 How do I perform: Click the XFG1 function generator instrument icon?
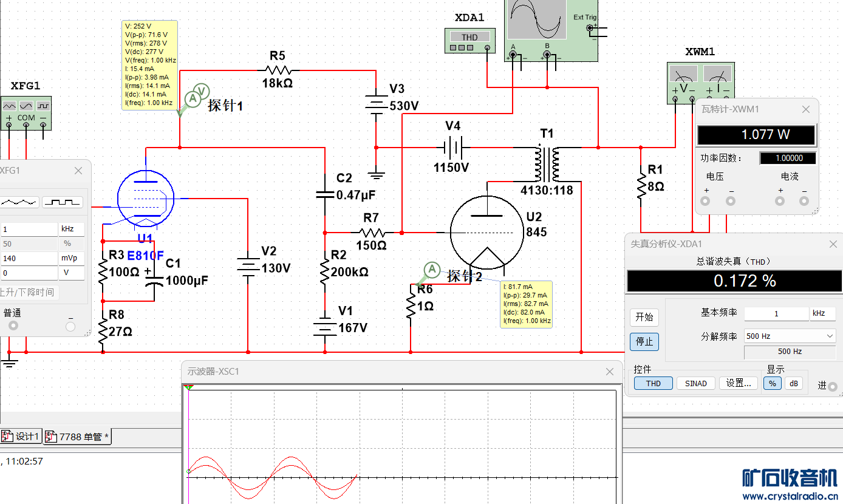click(26, 112)
